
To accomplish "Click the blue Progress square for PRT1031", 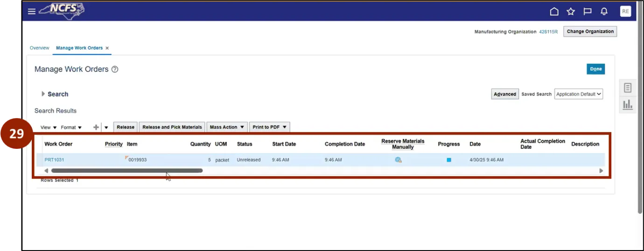I will pos(449,160).
